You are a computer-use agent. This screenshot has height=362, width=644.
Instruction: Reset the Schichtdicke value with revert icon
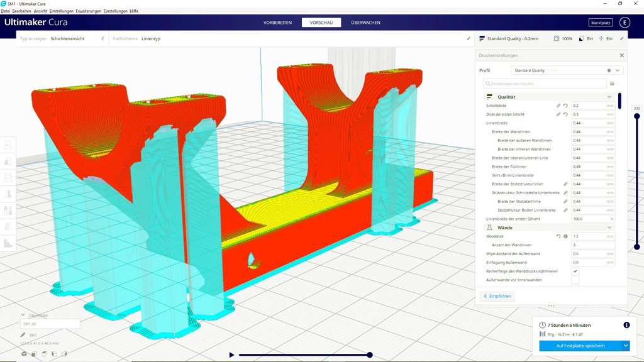click(565, 106)
